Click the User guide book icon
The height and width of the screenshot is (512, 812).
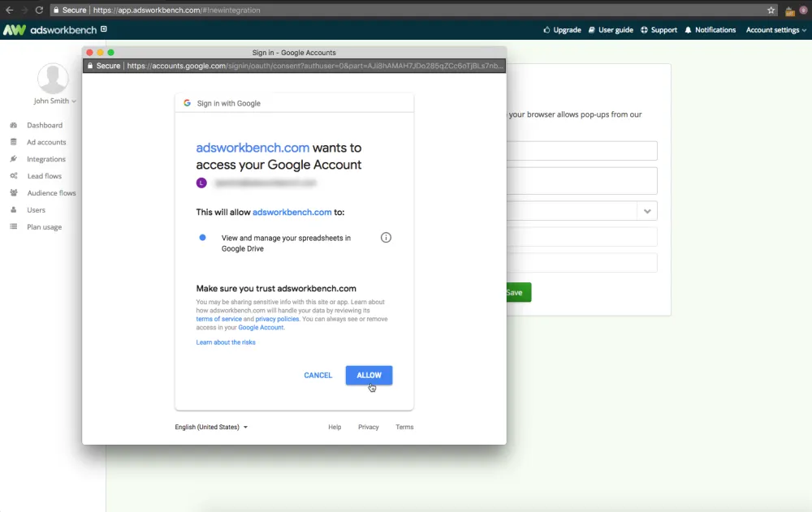592,30
